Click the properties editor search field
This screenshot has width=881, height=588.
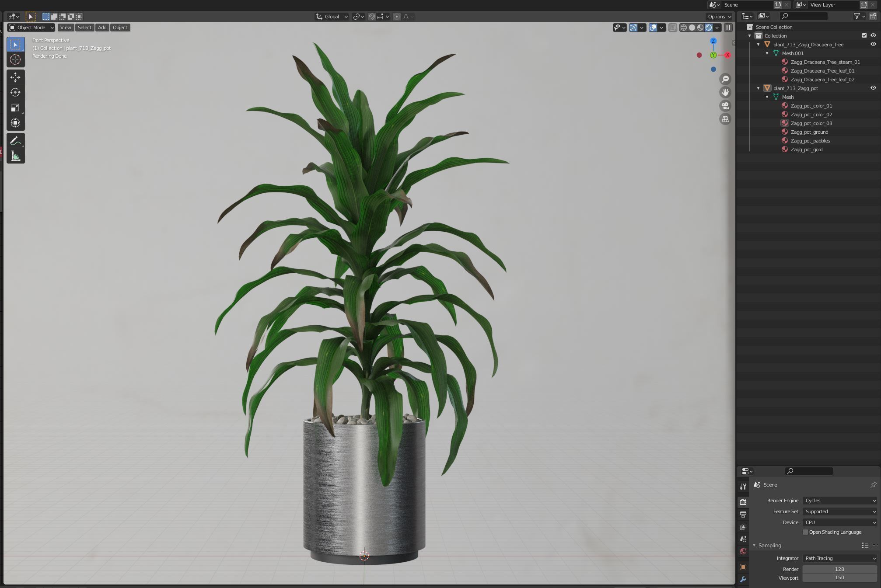click(809, 471)
